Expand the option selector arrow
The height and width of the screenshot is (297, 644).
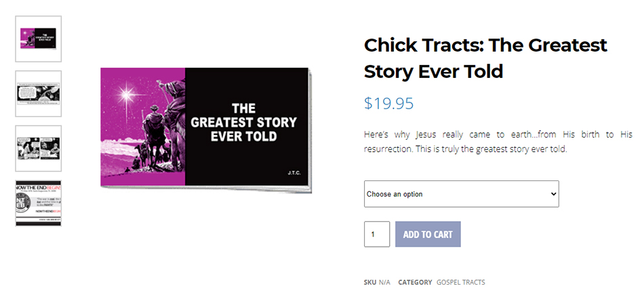[x=553, y=194]
